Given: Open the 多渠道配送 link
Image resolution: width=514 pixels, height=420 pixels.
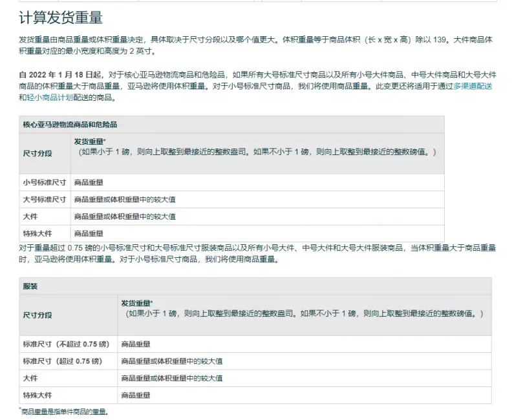Looking at the screenshot, I should [x=473, y=86].
